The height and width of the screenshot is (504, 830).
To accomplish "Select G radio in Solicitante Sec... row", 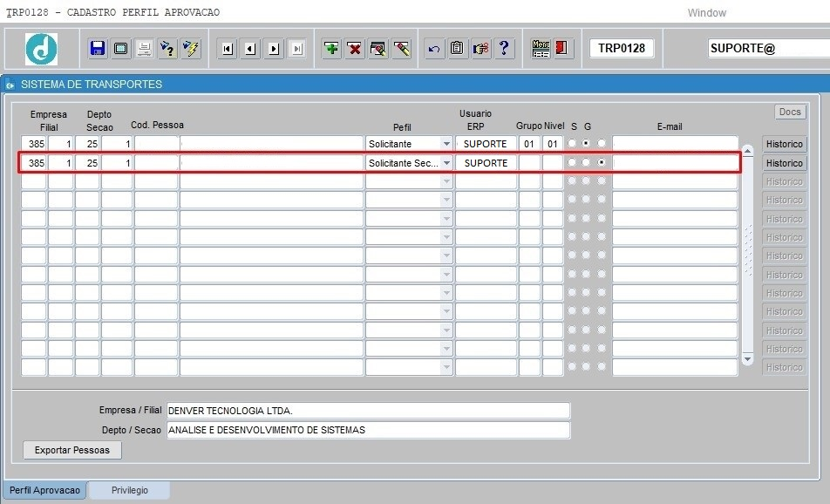I will 586,162.
